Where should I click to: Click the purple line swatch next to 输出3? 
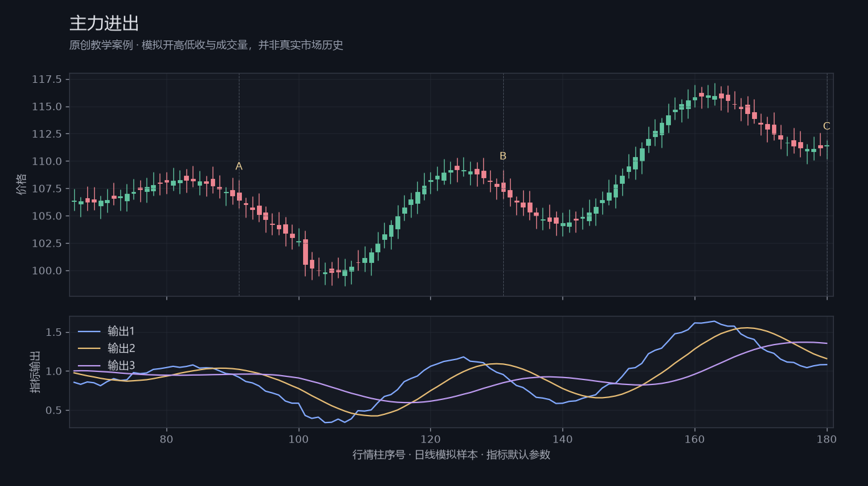[89, 366]
